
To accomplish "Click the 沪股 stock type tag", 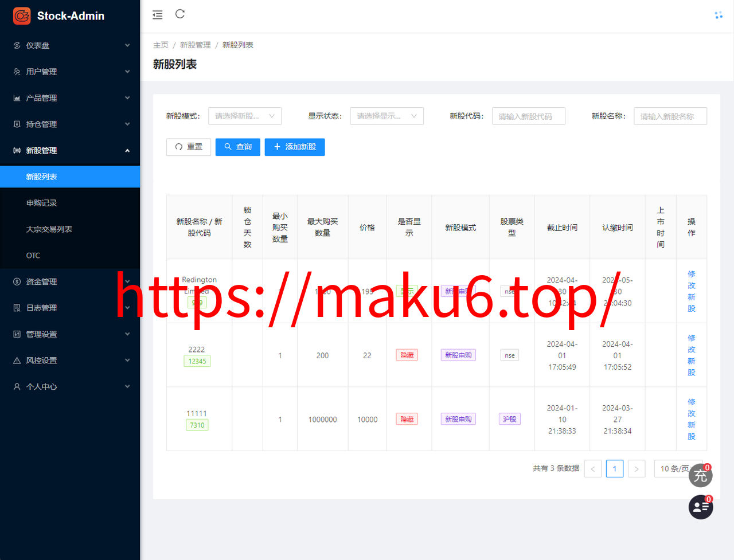I will click(510, 419).
